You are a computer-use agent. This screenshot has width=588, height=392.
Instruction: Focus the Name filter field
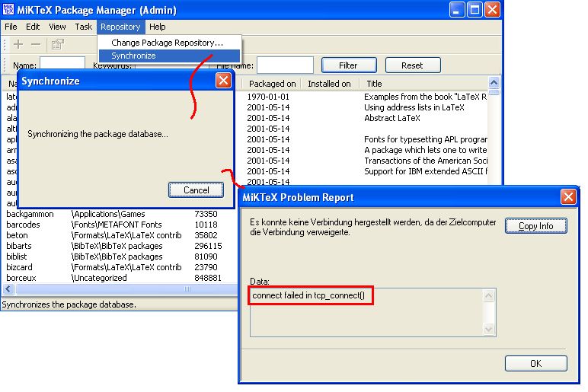(62, 64)
